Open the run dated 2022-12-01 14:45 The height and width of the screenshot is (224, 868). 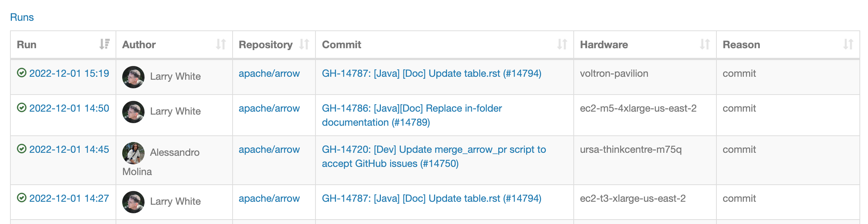coord(70,150)
